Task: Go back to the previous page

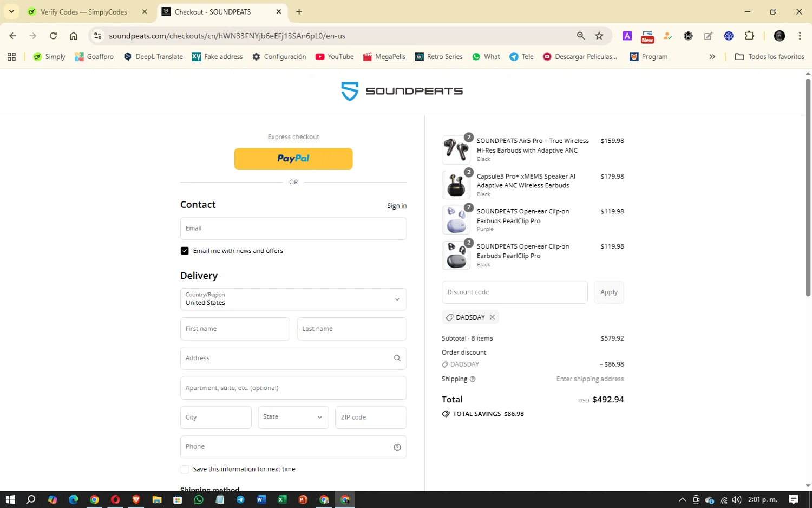Action: pyautogui.click(x=13, y=36)
